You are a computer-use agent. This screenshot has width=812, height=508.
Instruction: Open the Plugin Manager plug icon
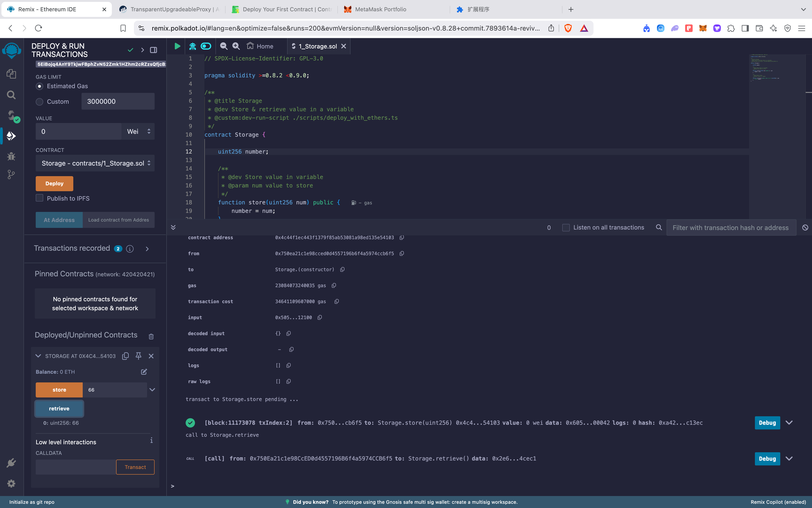(x=12, y=463)
